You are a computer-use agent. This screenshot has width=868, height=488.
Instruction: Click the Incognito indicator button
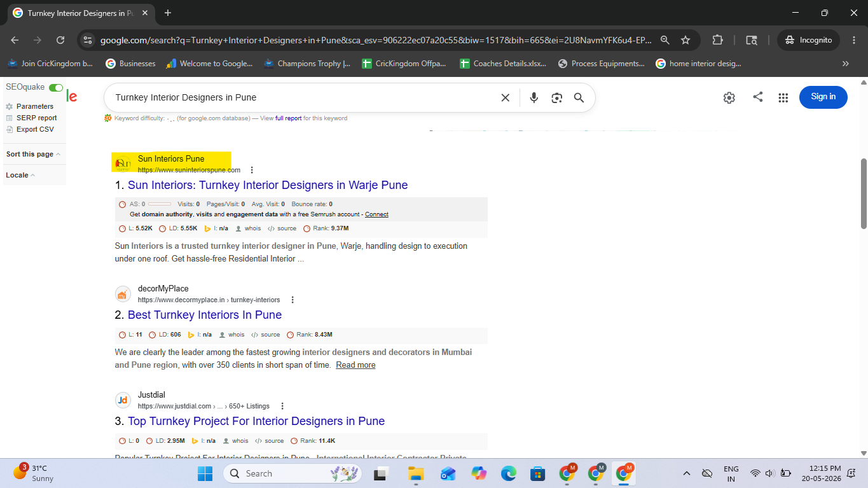point(808,40)
